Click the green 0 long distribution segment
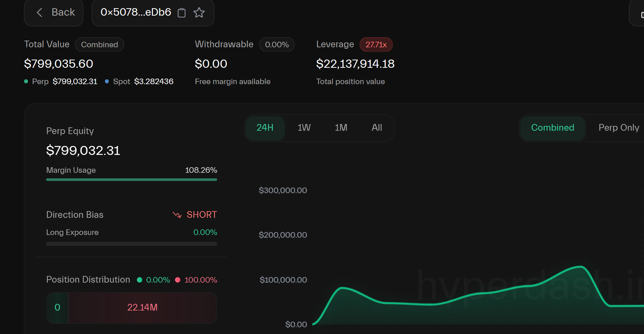The image size is (644, 334). coord(57,308)
